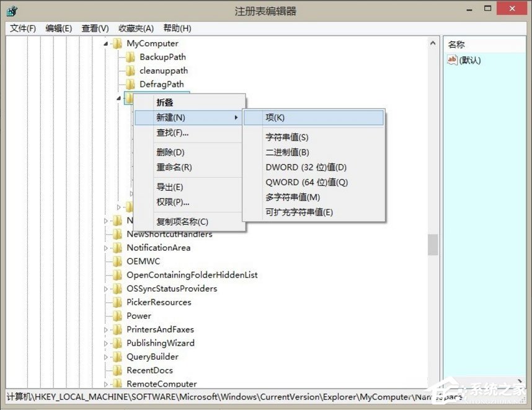Click the BackupPath key folder icon

tap(131, 57)
